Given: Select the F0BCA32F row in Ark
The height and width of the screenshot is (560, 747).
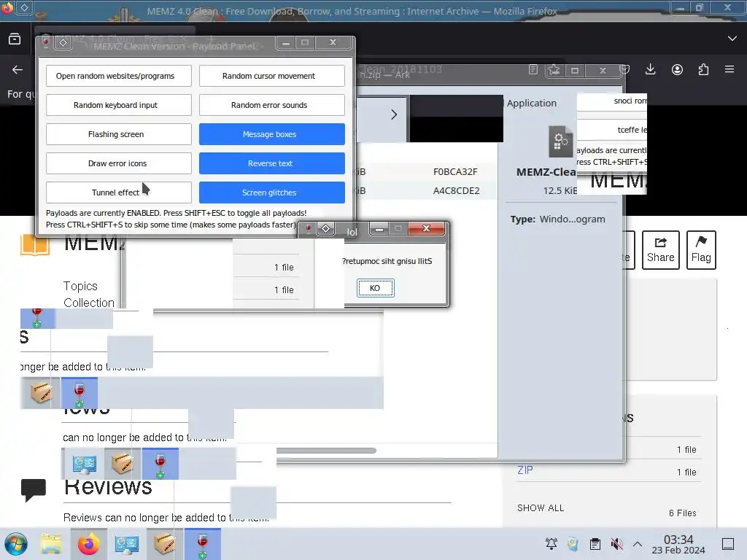Looking at the screenshot, I should tap(426, 172).
